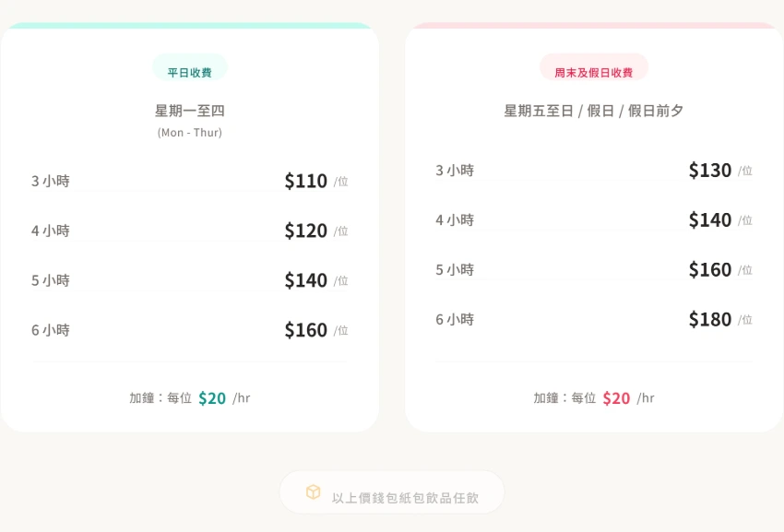Click the 平日收費 badge
The width and height of the screenshot is (784, 532).
[189, 72]
